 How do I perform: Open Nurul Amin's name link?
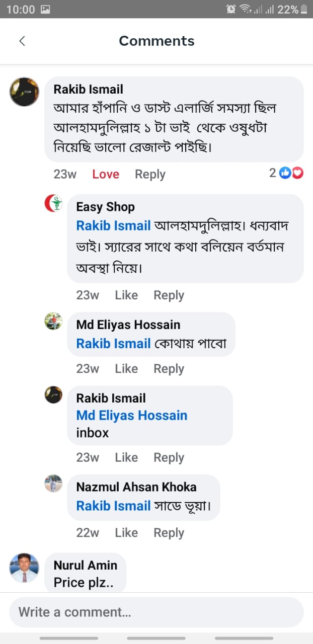86,565
